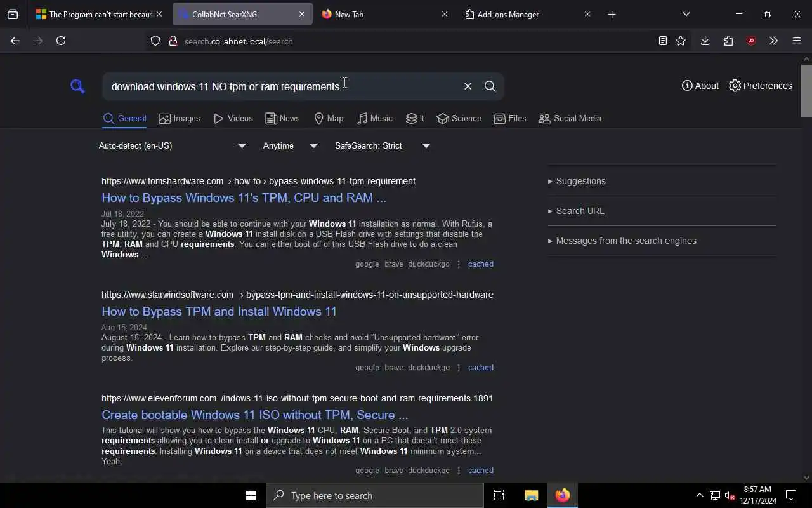
Task: Switch to News category
Action: pos(283,119)
